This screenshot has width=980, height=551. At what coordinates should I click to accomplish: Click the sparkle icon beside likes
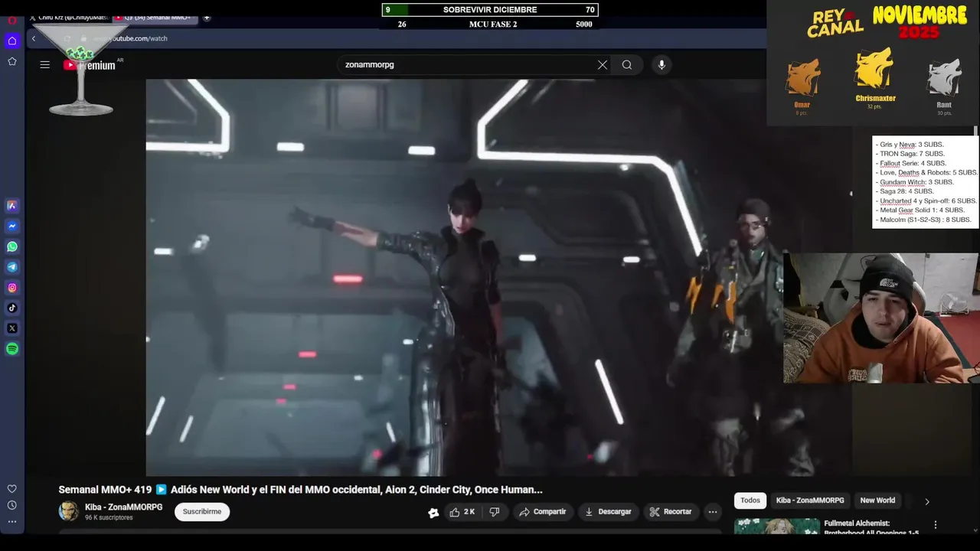click(x=433, y=512)
